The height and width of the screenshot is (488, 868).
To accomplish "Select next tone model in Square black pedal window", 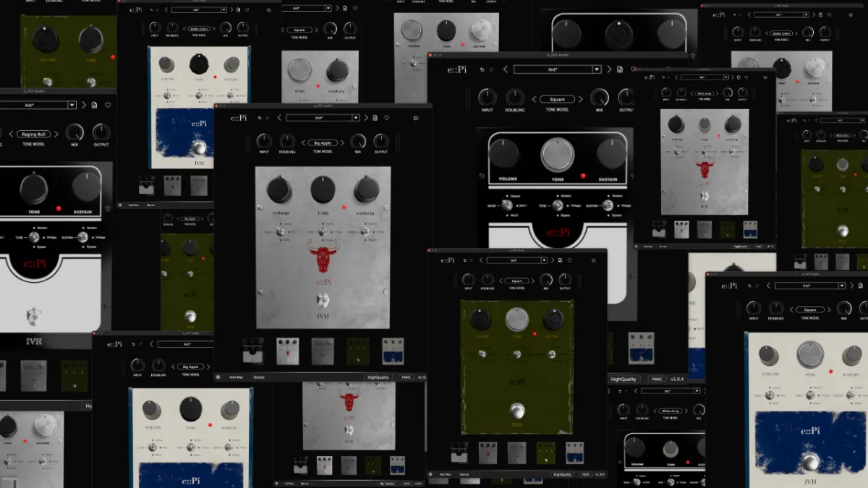I will pos(581,99).
